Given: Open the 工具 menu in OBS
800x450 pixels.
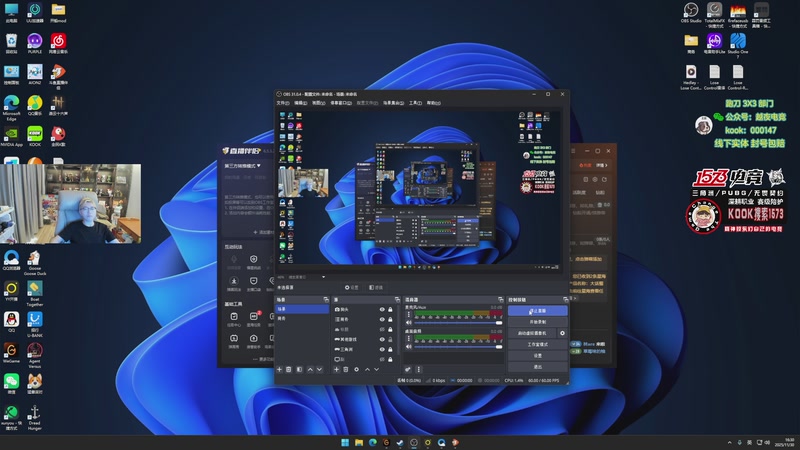Looking at the screenshot, I should 415,103.
